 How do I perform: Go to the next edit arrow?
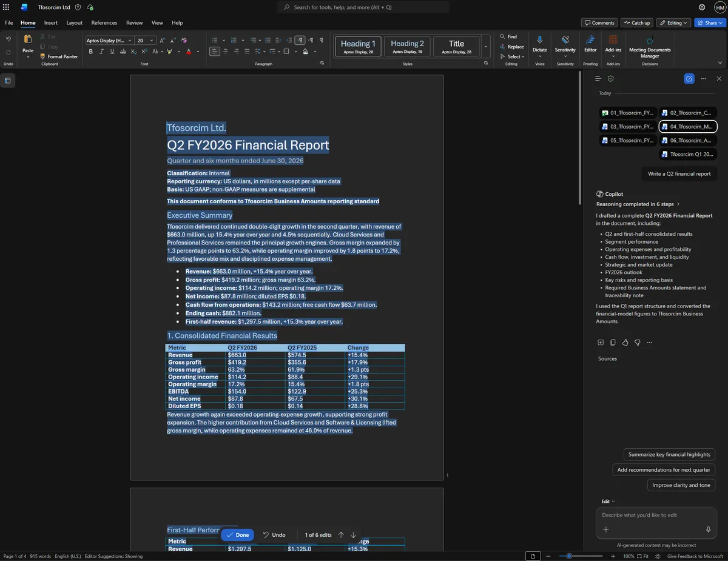pyautogui.click(x=353, y=535)
